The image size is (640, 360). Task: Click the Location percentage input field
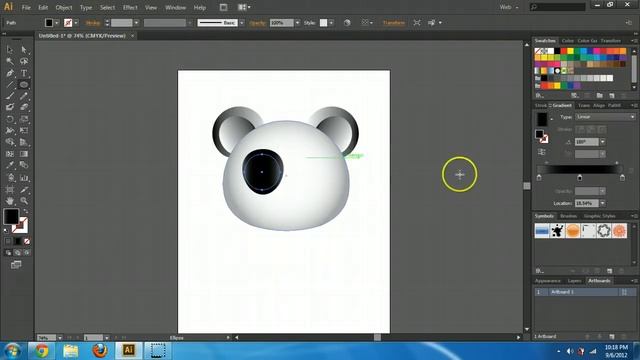coord(587,203)
